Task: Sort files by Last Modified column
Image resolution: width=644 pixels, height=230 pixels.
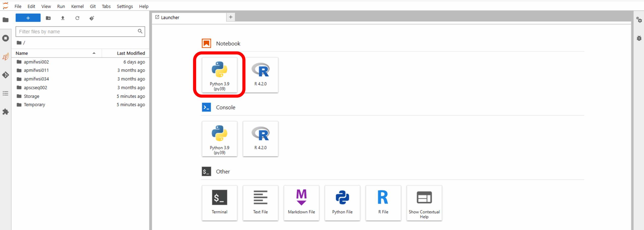Action: click(x=131, y=53)
